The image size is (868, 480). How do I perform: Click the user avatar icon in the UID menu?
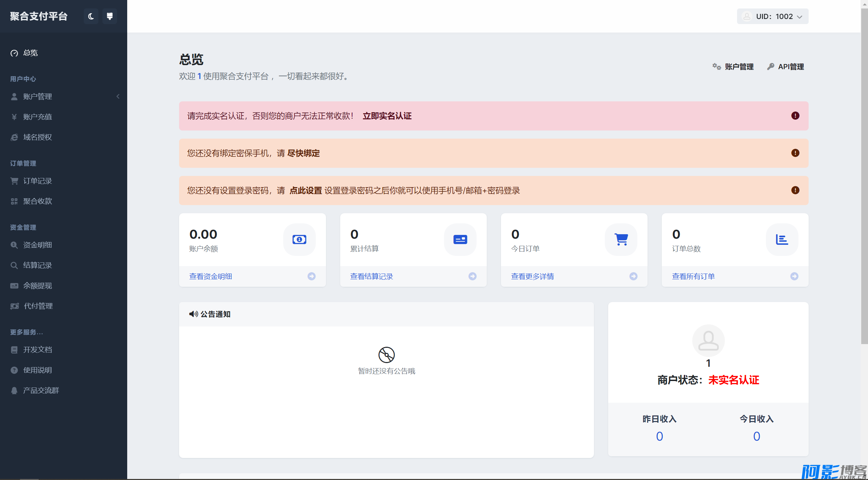(747, 16)
